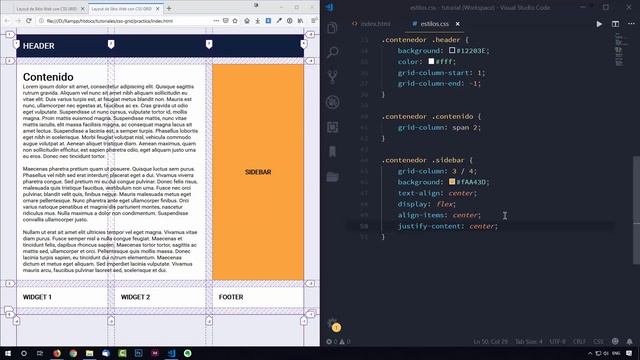The height and width of the screenshot is (360, 640).
Task: Close the estilos.css tab
Action: [x=458, y=24]
